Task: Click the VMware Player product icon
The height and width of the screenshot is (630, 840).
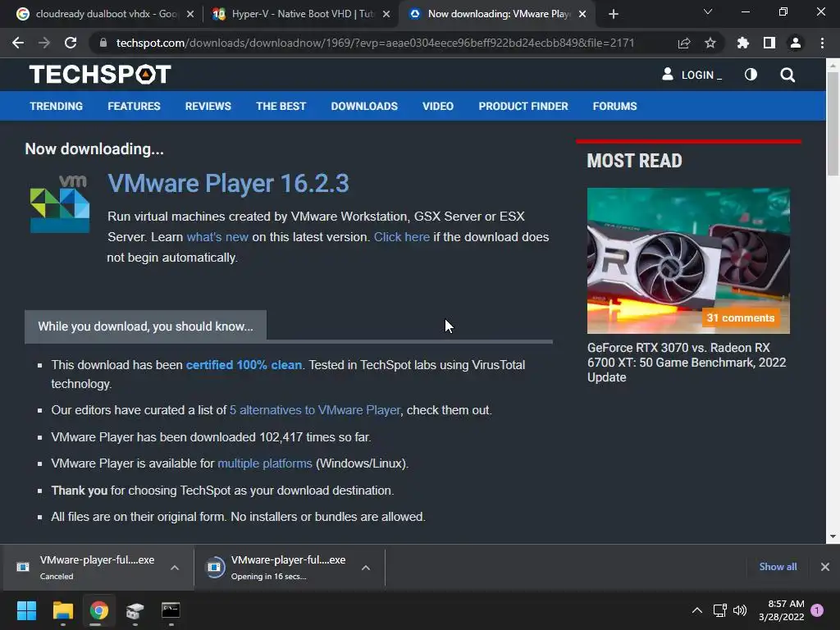Action: (x=59, y=203)
